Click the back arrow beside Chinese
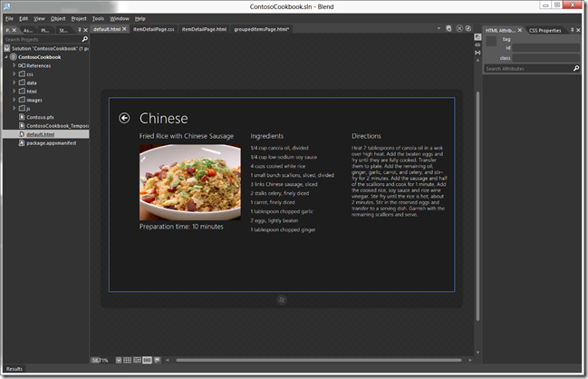Screen dimensions: 588x379 point(124,118)
